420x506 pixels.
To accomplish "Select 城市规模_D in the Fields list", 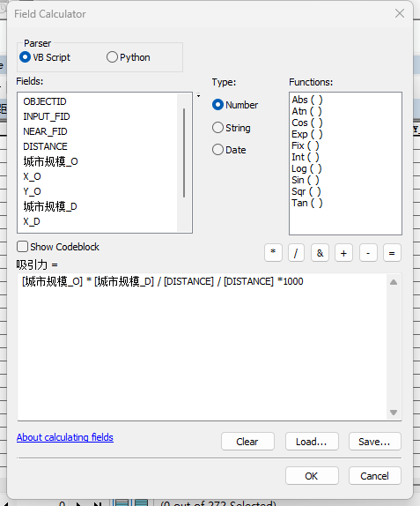I will click(x=50, y=206).
